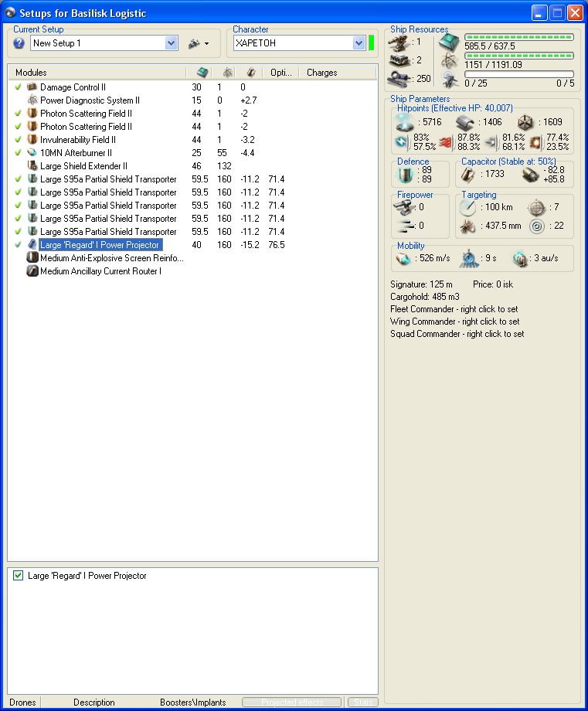Toggle the last Large S95a Shield Transporter checkmark
The image size is (588, 711).
click(18, 231)
